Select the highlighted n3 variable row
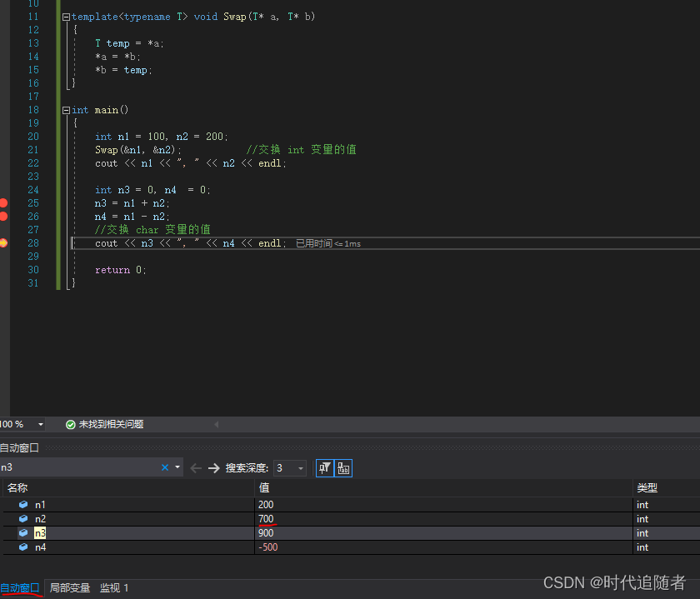 [350, 533]
